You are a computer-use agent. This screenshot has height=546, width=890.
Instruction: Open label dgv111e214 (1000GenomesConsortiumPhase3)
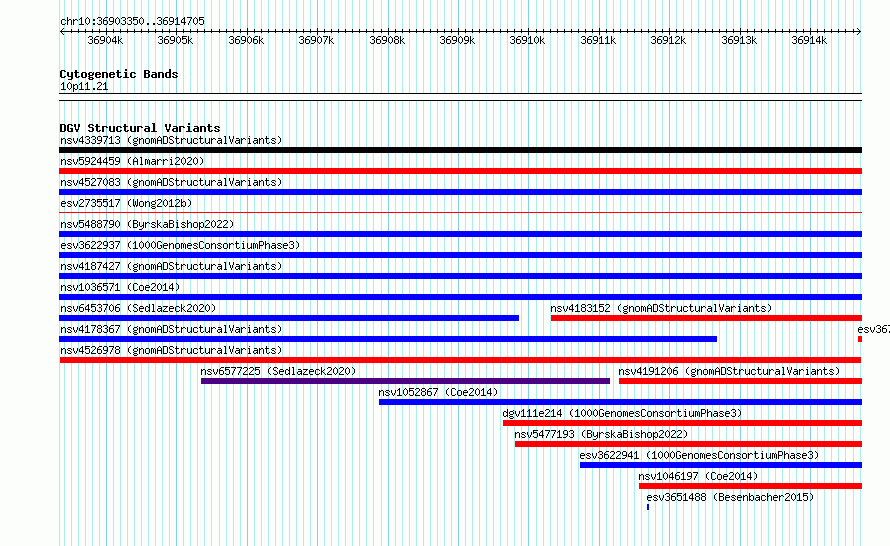pyautogui.click(x=622, y=413)
